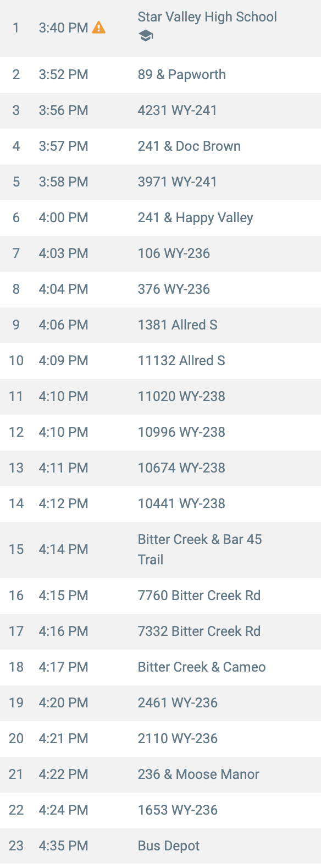Screen dimensions: 321x868
Task: Select the 11020 WY-238 stop row
Action: (160, 397)
